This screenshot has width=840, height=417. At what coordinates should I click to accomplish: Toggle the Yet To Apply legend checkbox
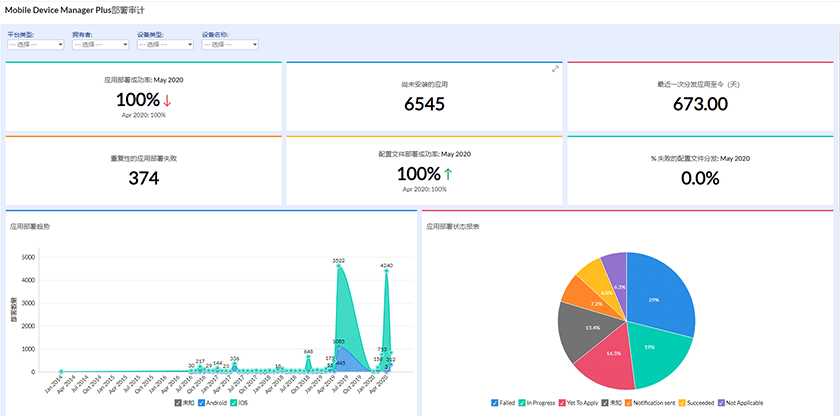(x=562, y=403)
